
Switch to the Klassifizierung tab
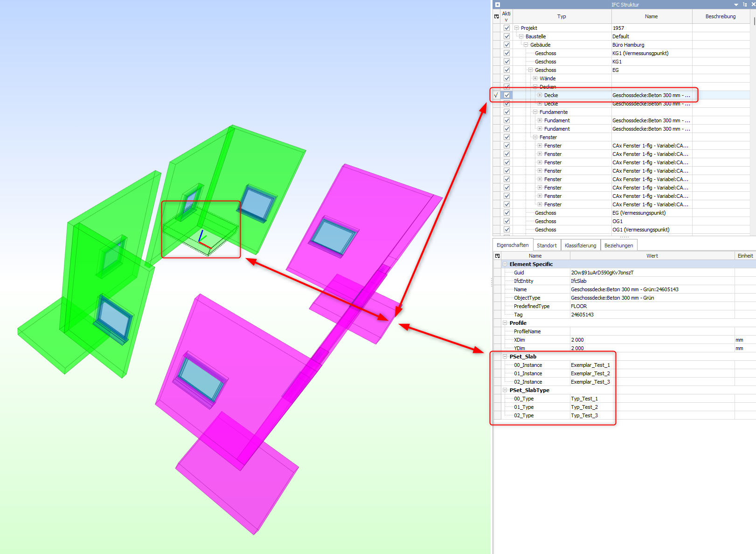click(580, 245)
